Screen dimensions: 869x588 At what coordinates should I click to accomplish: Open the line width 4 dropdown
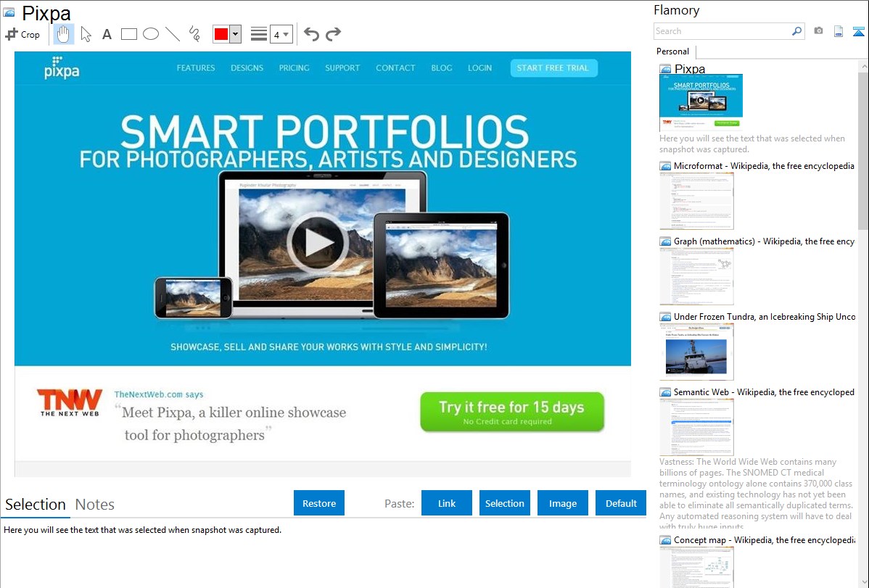[281, 34]
